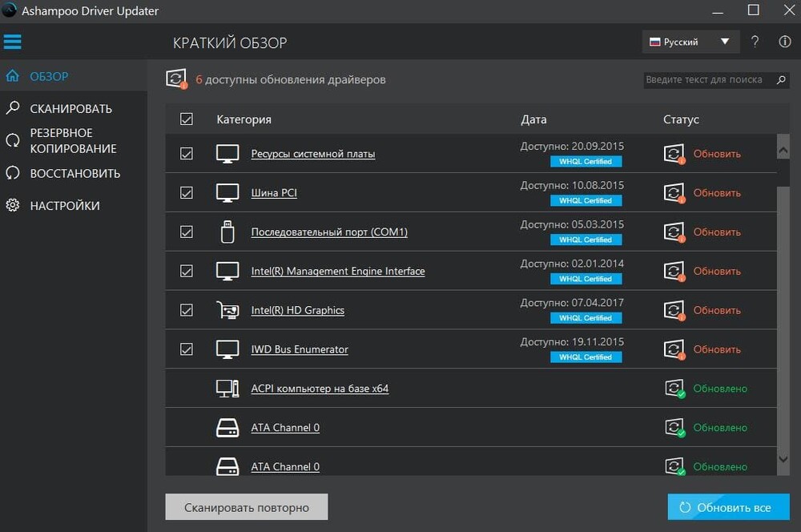Uncheck the IWD Bus Enumerator checkbox

187,349
